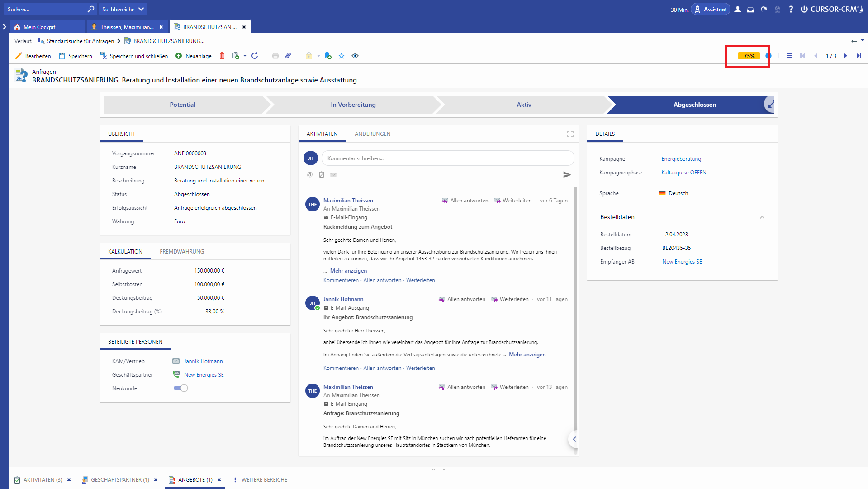Toggle the Neukunde switch

[180, 388]
